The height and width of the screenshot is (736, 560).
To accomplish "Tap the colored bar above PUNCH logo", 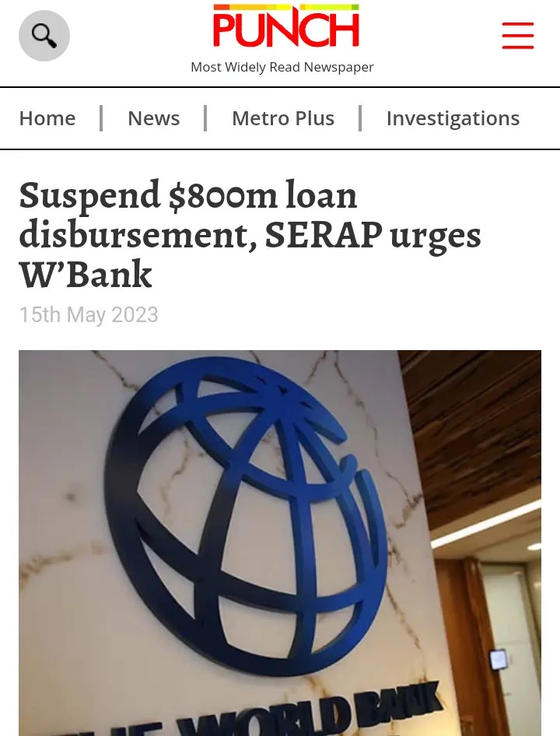I will (286, 7).
